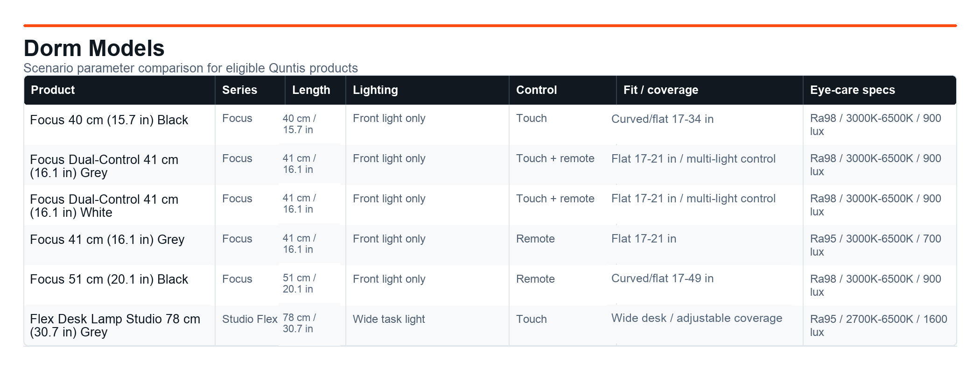
Task: Click the 78 cm / 30.7 in length cell
Action: tap(299, 323)
